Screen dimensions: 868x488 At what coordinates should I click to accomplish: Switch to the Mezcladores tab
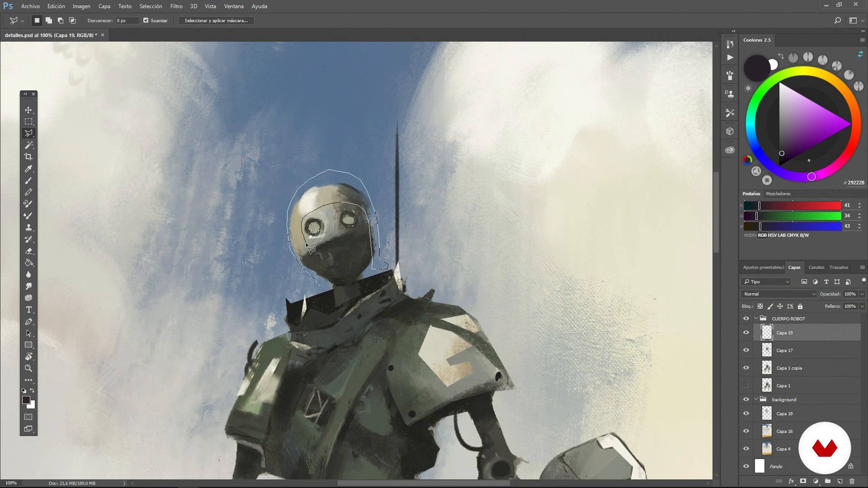(778, 193)
